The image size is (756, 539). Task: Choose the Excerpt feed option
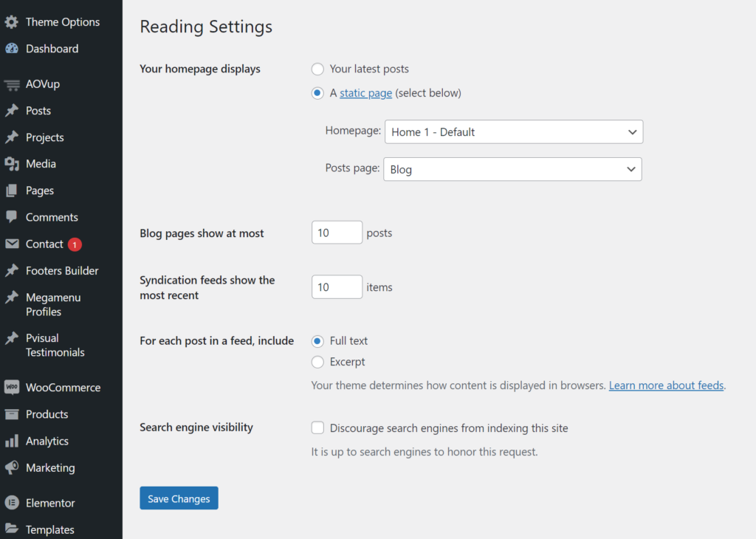click(317, 362)
